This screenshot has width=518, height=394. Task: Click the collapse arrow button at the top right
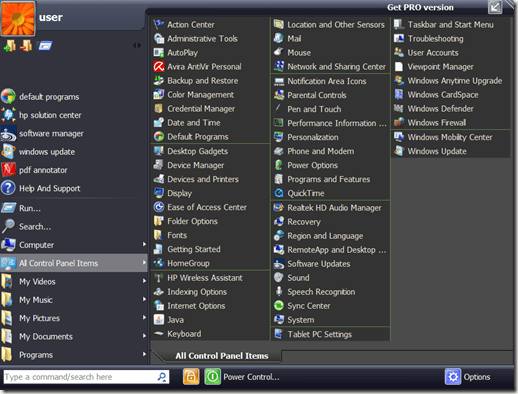click(495, 7)
